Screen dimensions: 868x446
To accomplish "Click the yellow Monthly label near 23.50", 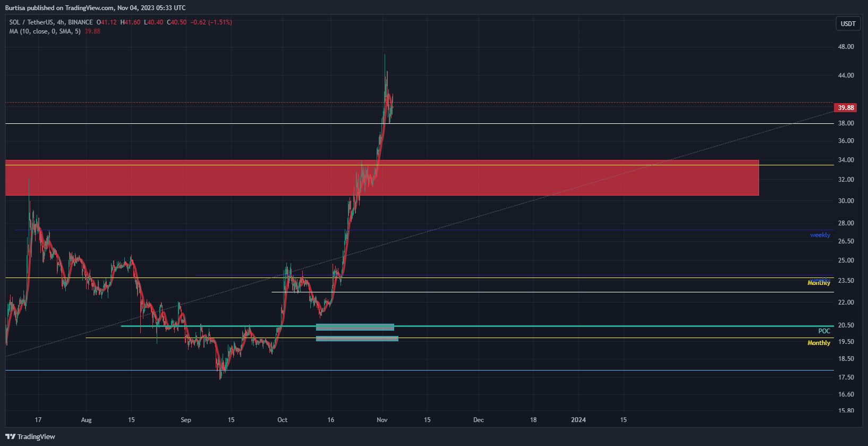I will pos(819,283).
